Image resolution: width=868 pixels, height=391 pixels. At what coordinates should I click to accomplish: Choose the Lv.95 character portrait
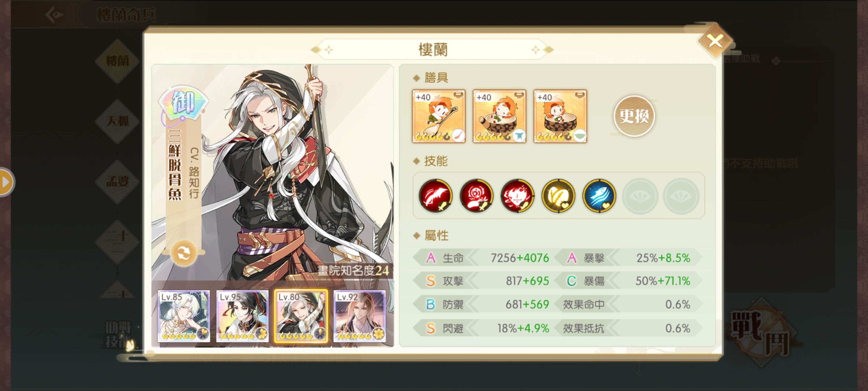(242, 316)
